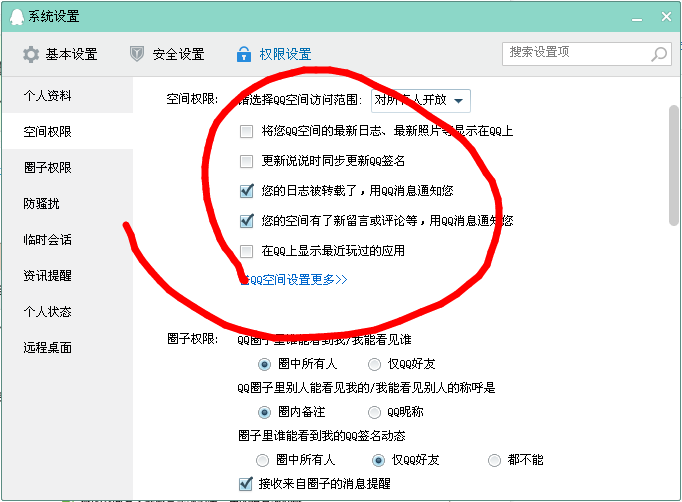Image resolution: width=682 pixels, height=502 pixels.
Task: Click the blue lock icon for 权限设置
Action: coord(244,54)
